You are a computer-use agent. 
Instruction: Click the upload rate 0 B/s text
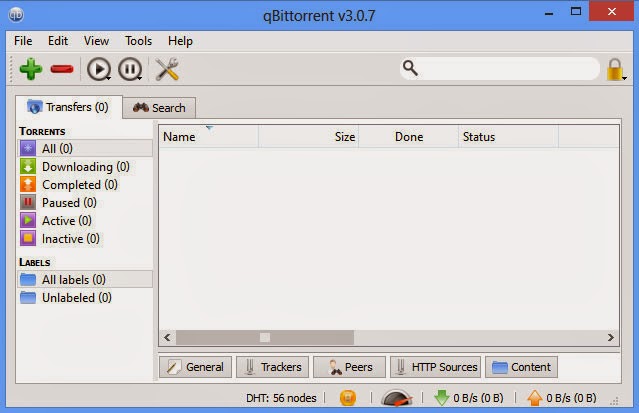coord(571,398)
